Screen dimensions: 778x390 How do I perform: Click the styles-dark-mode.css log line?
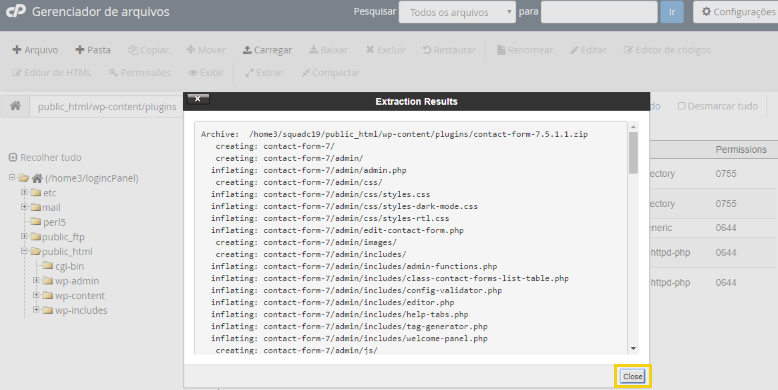click(344, 206)
